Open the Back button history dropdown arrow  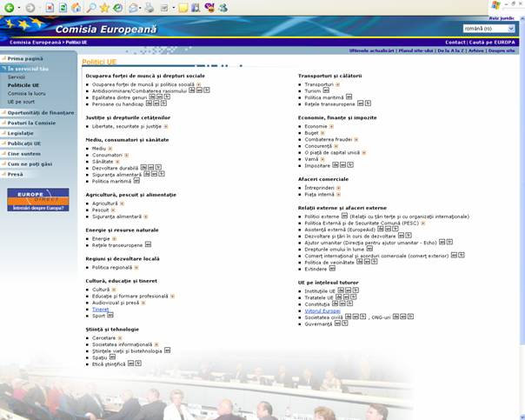(19, 8)
